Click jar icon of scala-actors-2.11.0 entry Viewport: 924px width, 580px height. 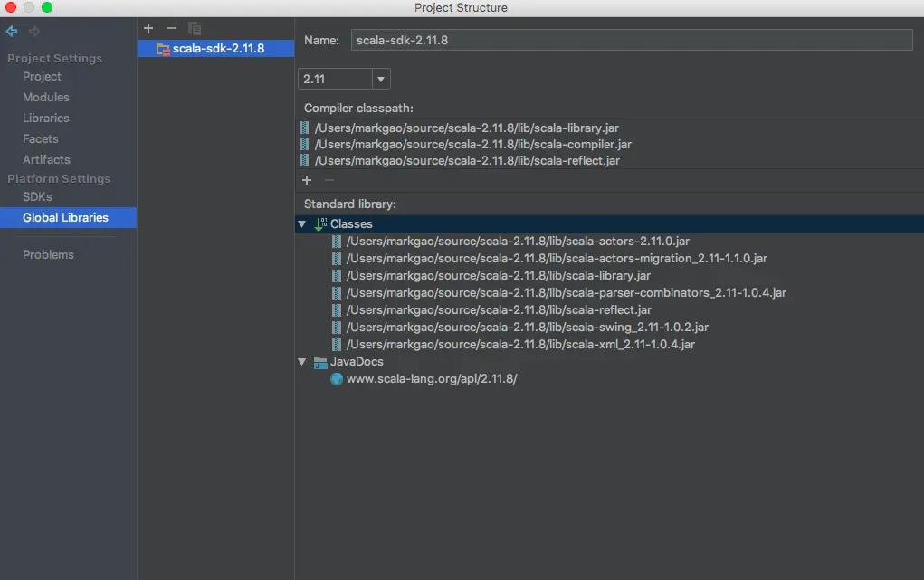[337, 241]
